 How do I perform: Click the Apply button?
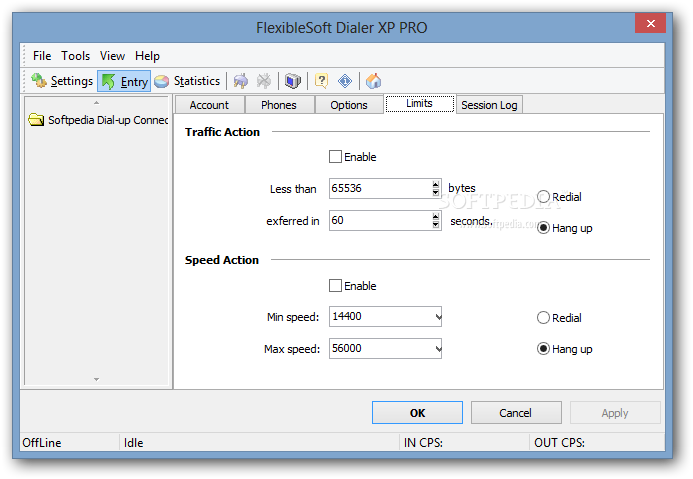point(615,413)
